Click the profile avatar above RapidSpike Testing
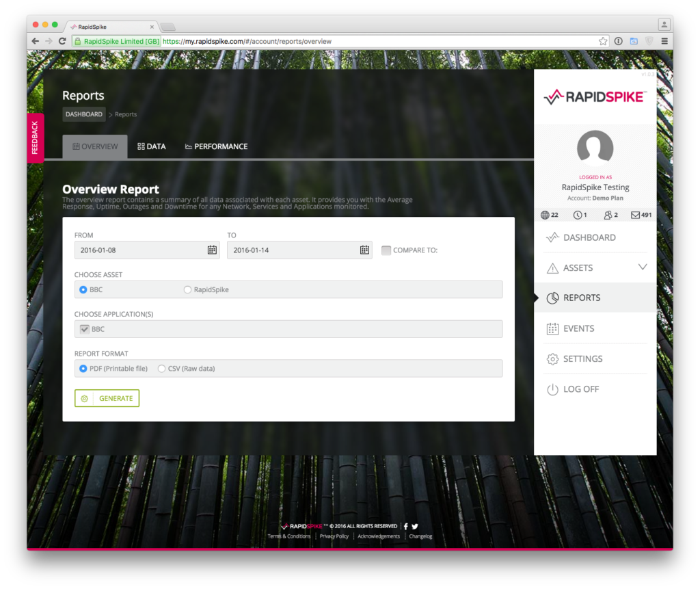Image resolution: width=700 pixels, height=589 pixels. pos(594,148)
